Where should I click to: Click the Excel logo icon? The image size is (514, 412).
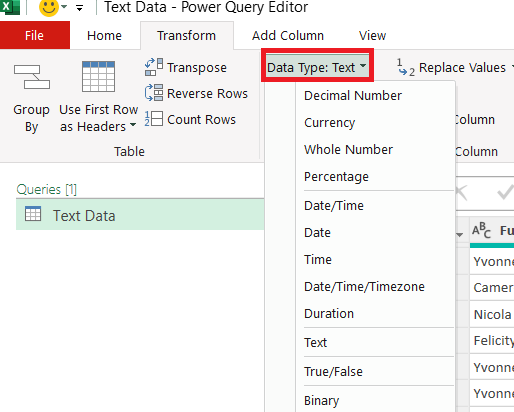click(10, 7)
